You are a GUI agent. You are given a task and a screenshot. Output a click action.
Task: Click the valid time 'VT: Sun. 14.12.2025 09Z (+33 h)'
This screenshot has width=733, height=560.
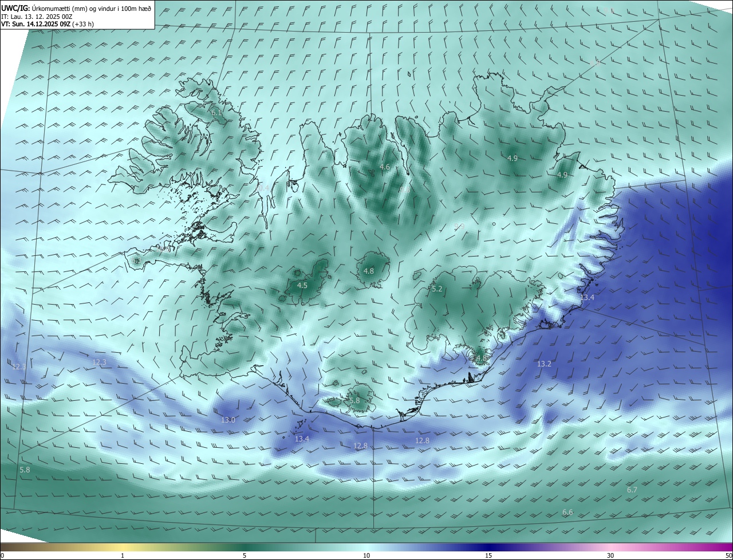[x=48, y=24]
